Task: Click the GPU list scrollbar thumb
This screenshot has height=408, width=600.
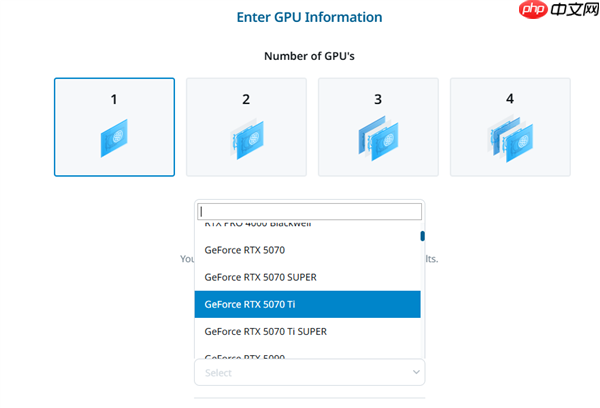Action: (422, 236)
